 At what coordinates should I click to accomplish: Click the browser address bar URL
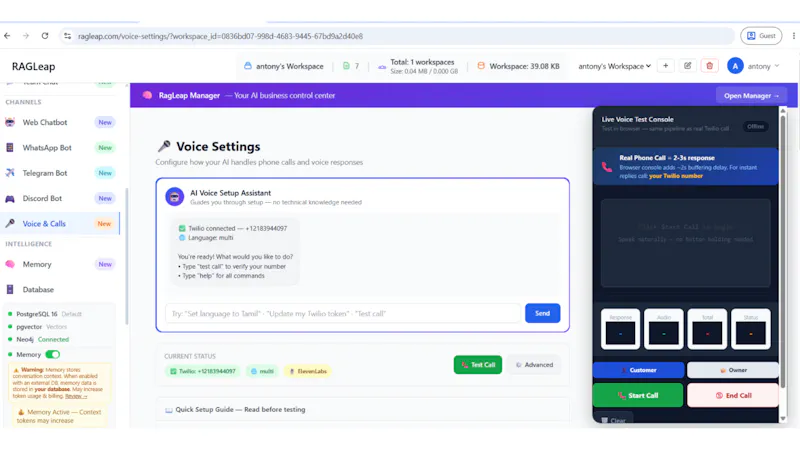pos(220,36)
